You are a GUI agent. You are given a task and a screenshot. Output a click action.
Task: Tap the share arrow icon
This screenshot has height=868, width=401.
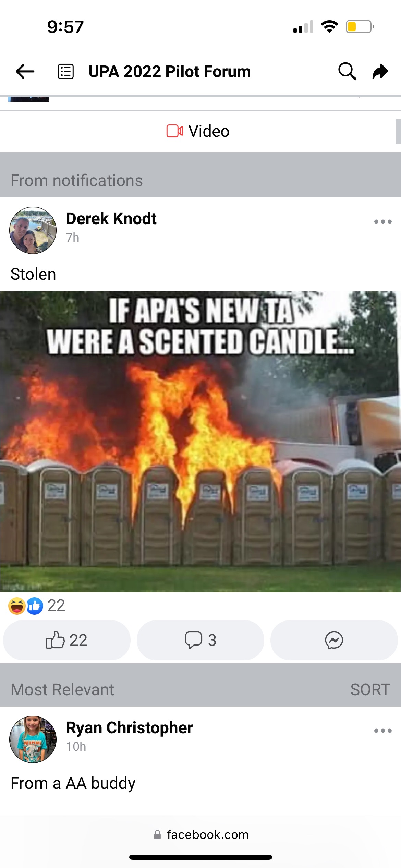coord(380,71)
